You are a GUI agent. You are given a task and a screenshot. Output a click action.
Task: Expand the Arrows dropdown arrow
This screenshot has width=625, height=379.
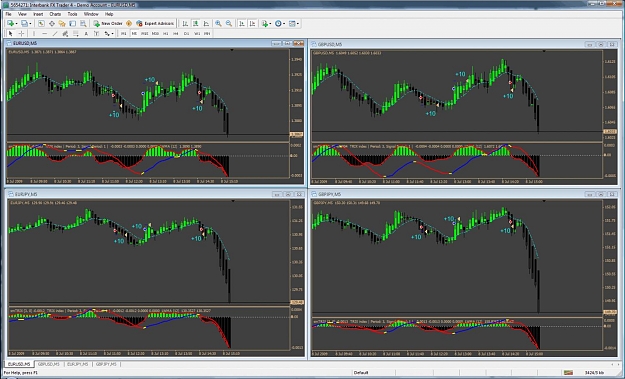112,33
